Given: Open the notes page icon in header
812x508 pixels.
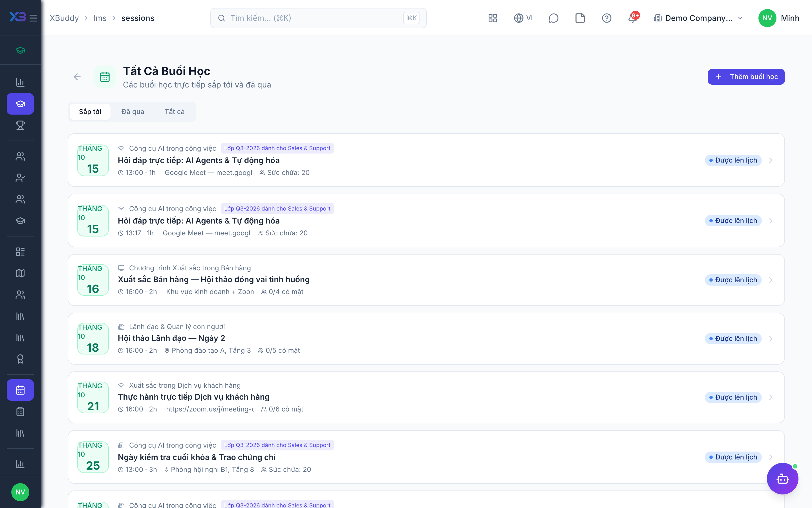Looking at the screenshot, I should [580, 18].
